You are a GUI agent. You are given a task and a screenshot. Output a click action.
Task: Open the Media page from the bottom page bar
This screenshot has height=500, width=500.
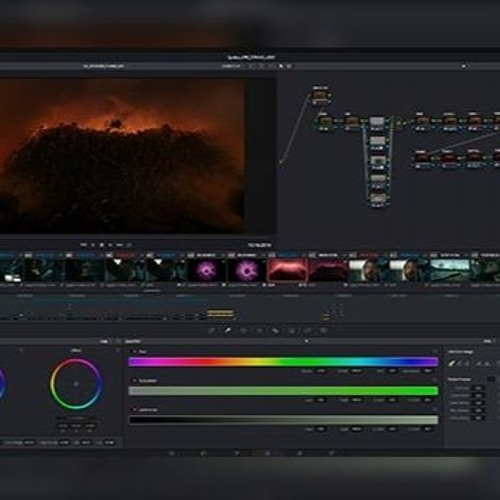pyautogui.click(x=172, y=453)
